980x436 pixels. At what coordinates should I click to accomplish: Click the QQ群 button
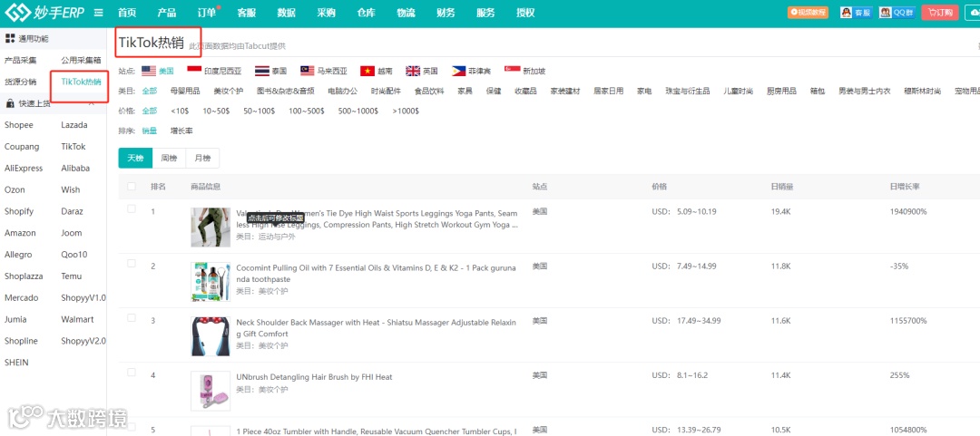click(x=897, y=12)
